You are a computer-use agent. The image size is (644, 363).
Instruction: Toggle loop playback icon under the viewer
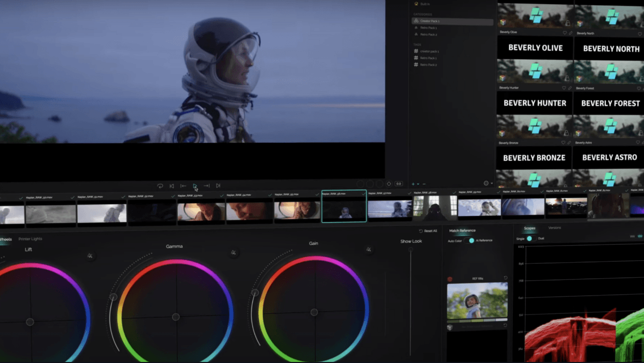[x=160, y=186]
